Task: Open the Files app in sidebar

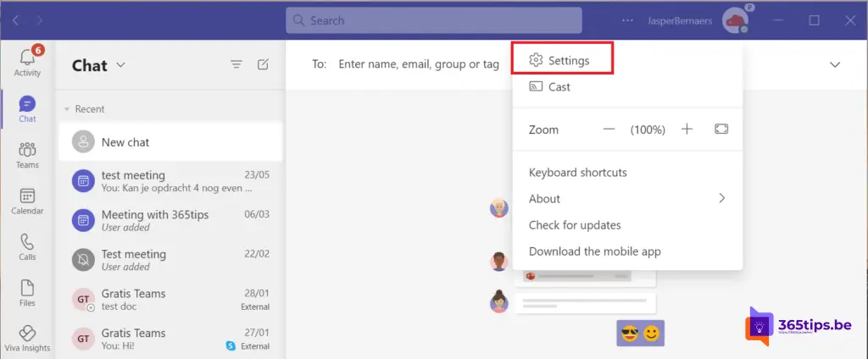Action: [x=27, y=293]
